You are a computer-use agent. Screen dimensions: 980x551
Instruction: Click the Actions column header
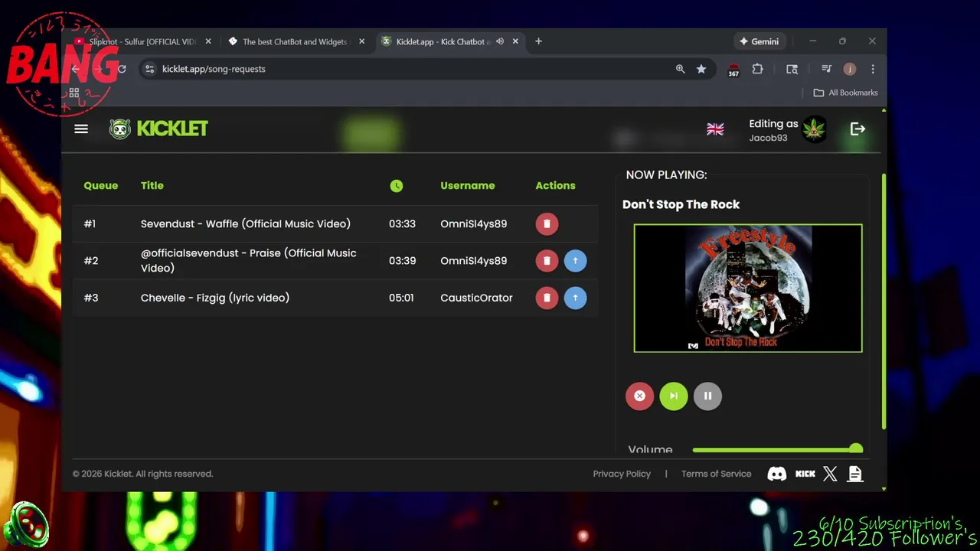click(555, 186)
